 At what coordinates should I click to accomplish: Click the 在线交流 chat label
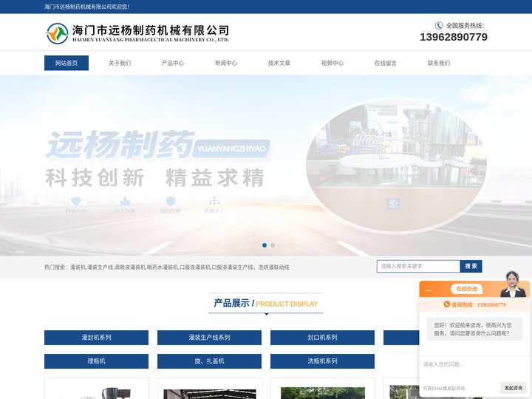[466, 289]
